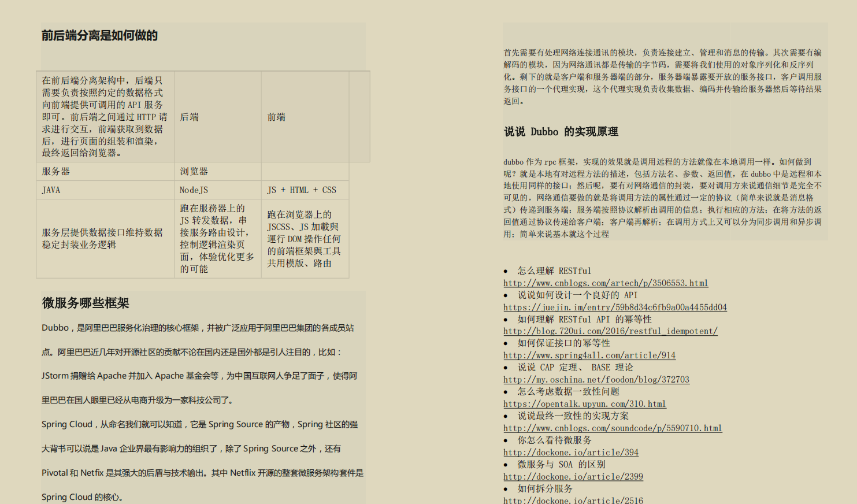Open the spring4all article 914 link

point(589,355)
